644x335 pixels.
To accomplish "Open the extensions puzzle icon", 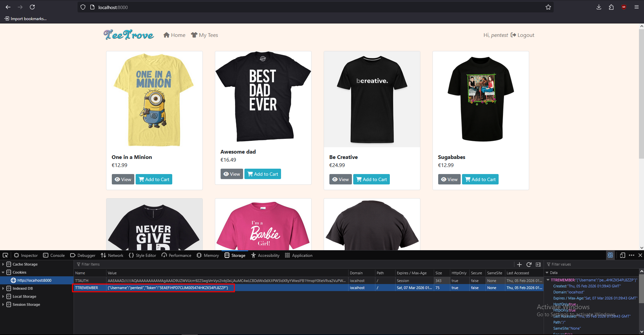I will tap(611, 7).
